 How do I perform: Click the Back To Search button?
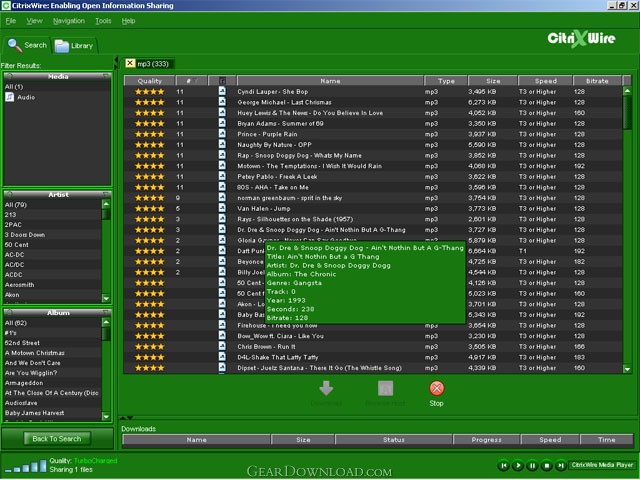(57, 439)
